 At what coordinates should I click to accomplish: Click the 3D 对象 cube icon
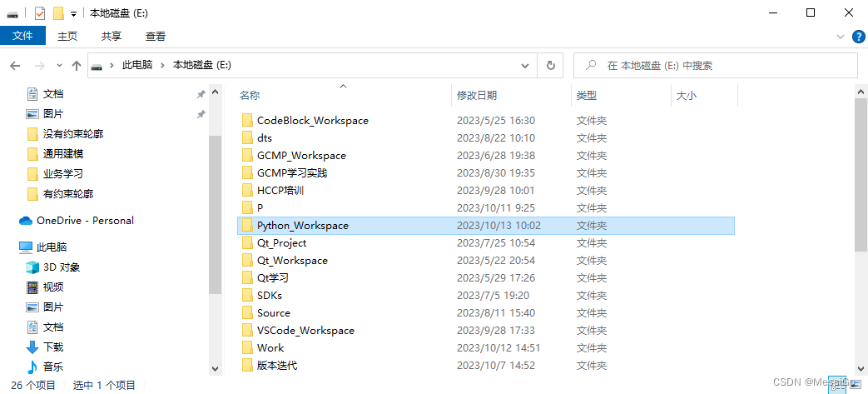[x=32, y=267]
